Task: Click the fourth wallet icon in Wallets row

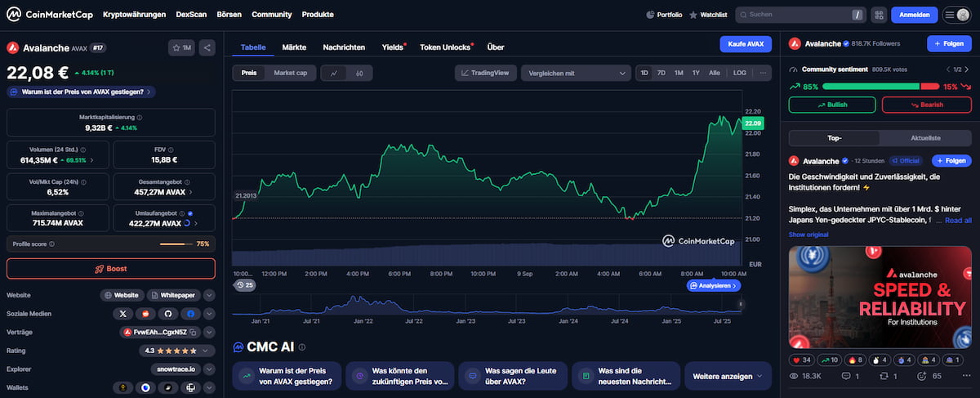Action: (189, 387)
